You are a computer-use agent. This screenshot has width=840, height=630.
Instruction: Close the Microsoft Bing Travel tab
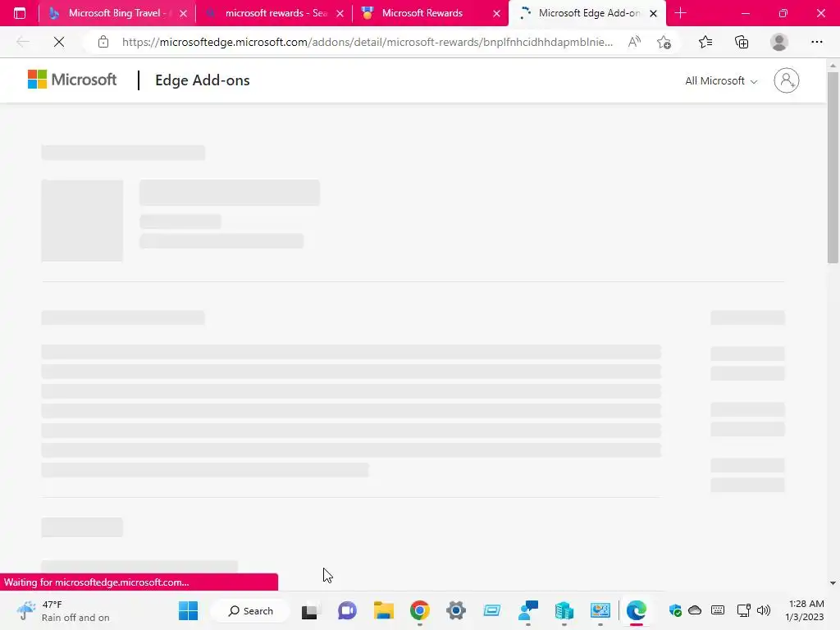pyautogui.click(x=183, y=13)
